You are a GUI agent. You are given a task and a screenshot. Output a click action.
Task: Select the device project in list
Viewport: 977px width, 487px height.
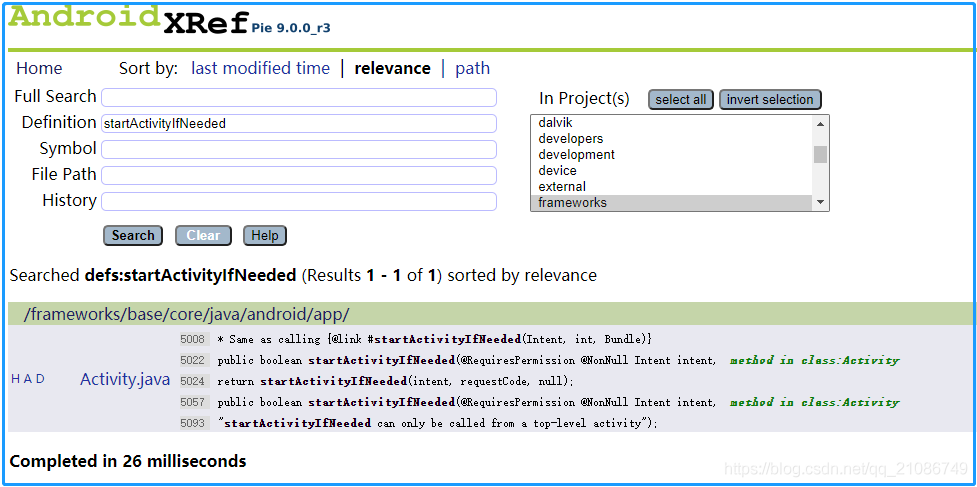click(672, 171)
